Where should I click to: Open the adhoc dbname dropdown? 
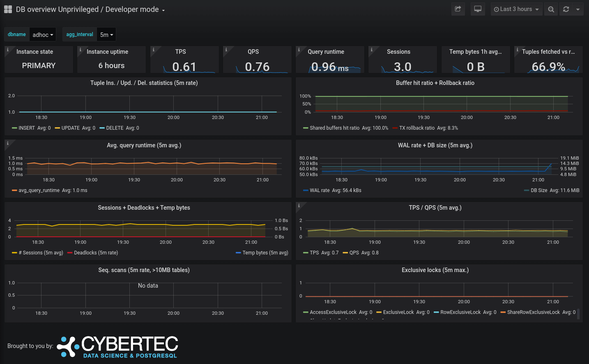coord(42,34)
